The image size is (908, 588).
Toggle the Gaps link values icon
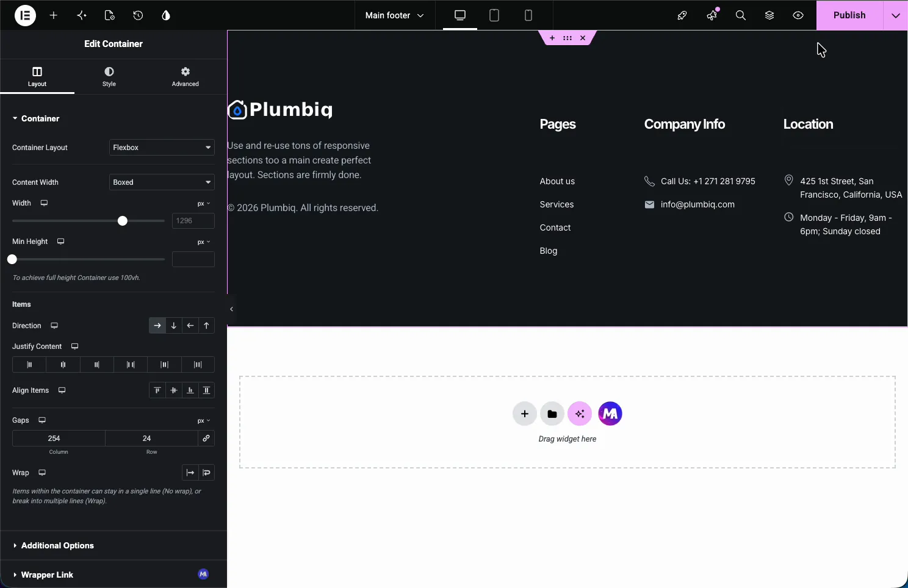pos(206,439)
